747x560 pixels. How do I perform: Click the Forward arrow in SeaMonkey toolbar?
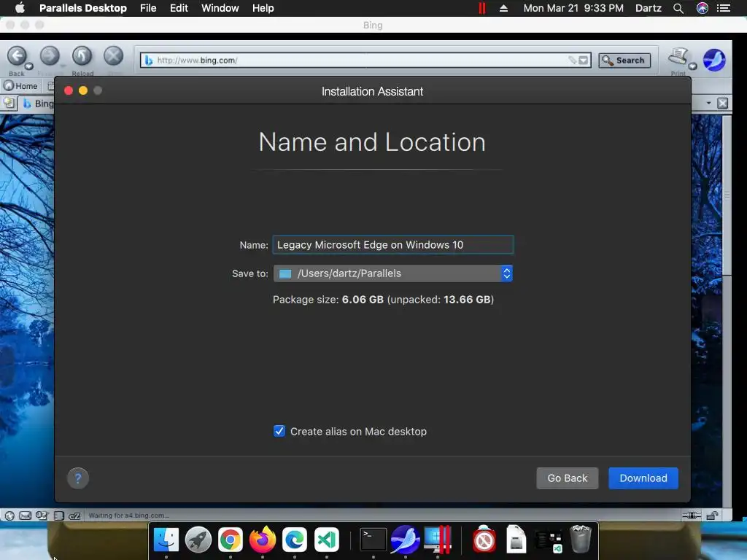click(50, 56)
